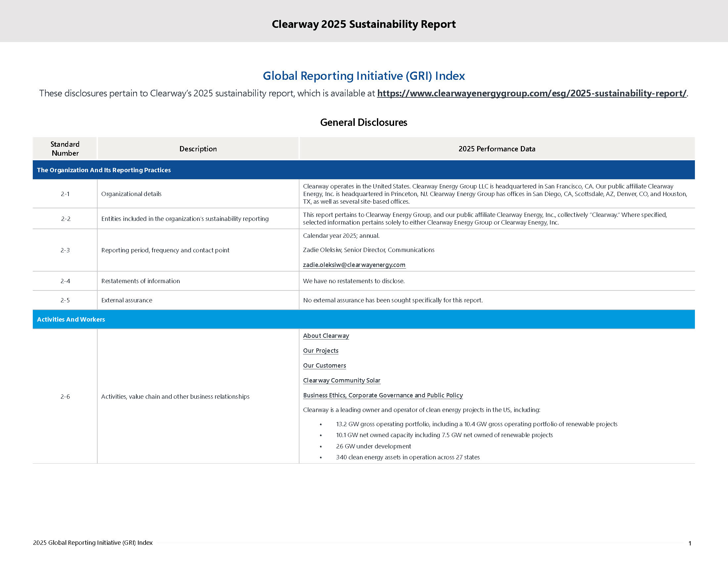Screen dimensions: 728x563
Task: Click the External assurance description cell
Action: [x=127, y=300]
